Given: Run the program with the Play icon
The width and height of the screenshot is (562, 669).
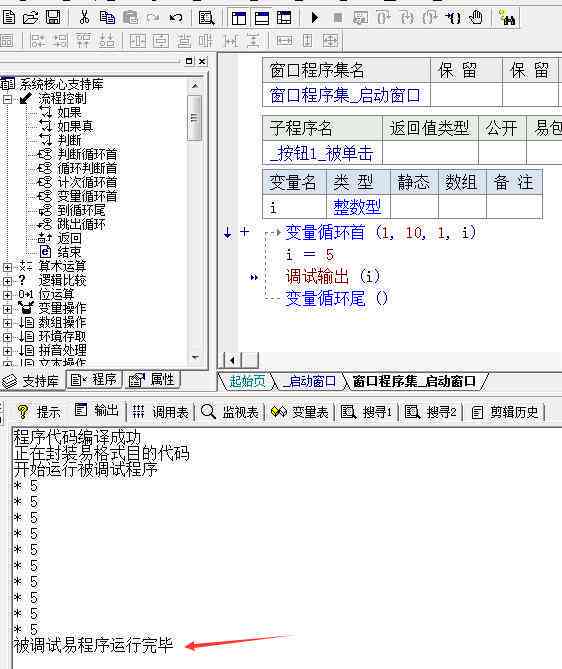Looking at the screenshot, I should point(315,17).
